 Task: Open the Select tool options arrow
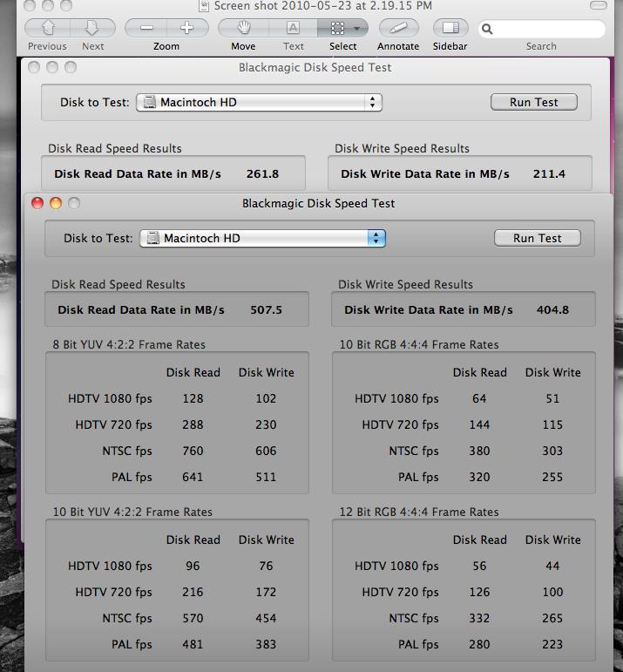(357, 29)
